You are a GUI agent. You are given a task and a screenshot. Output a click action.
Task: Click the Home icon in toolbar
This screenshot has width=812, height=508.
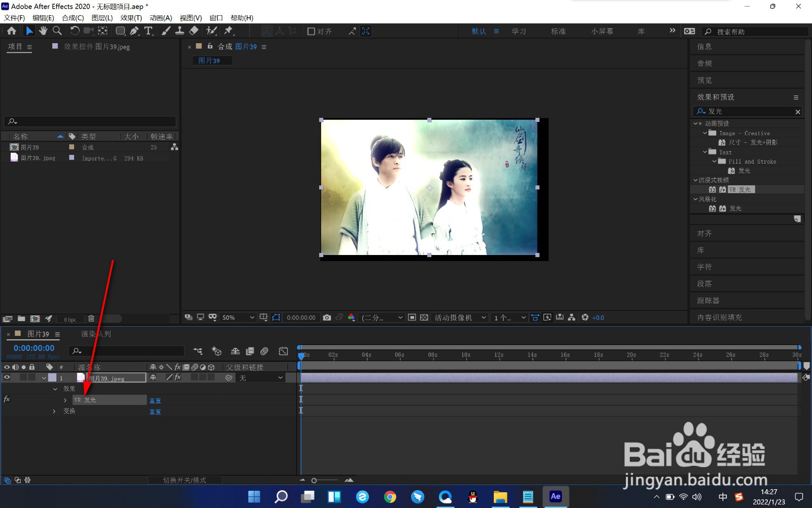[11, 31]
